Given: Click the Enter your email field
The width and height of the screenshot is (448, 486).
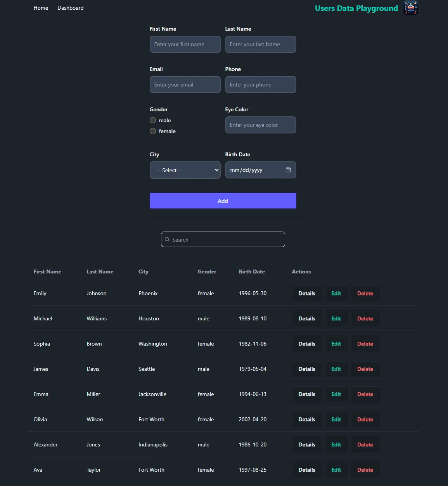Looking at the screenshot, I should 185,85.
